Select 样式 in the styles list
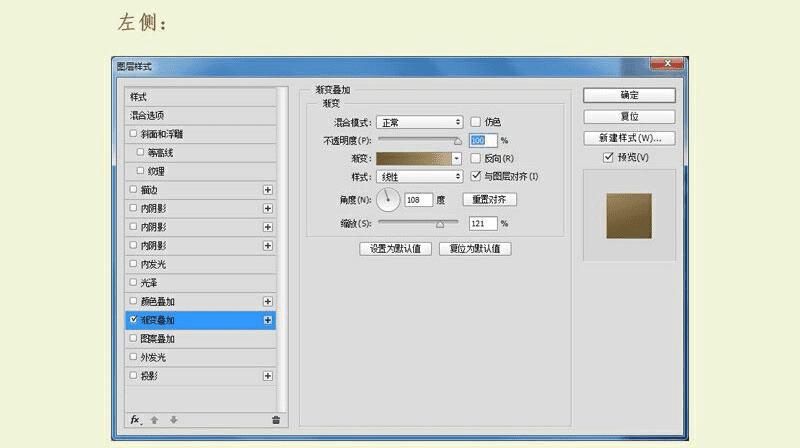The height and width of the screenshot is (448, 800). click(x=201, y=97)
